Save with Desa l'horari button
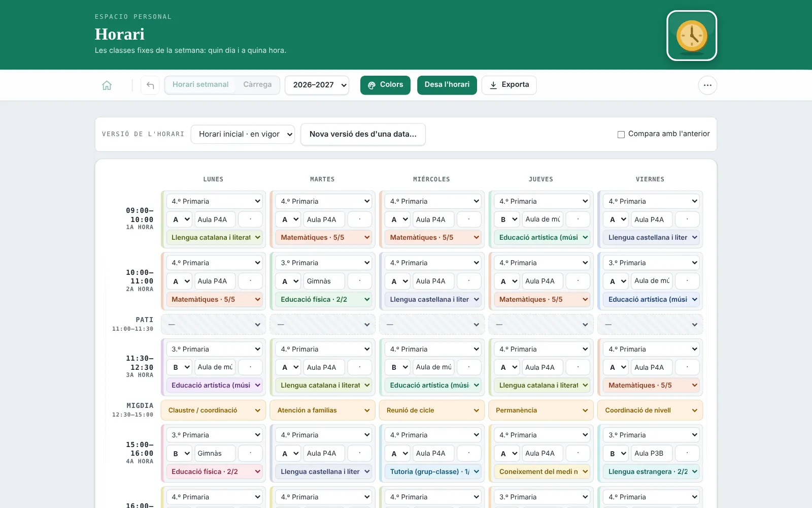The image size is (812, 508). (447, 85)
